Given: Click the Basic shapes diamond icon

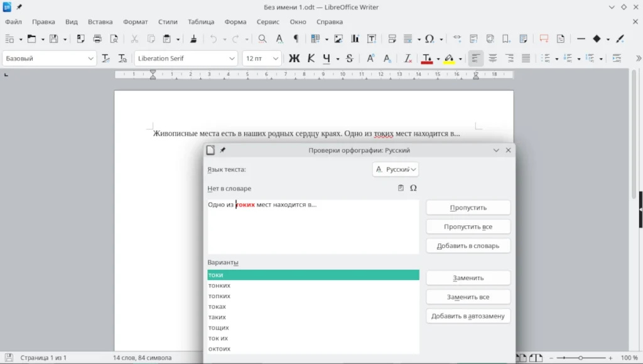Looking at the screenshot, I should pyautogui.click(x=597, y=39).
